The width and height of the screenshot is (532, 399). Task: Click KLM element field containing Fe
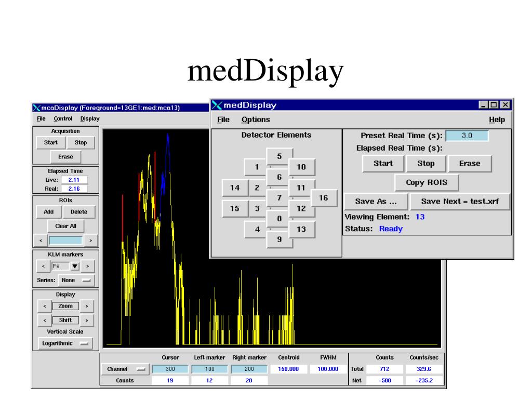tap(60, 267)
